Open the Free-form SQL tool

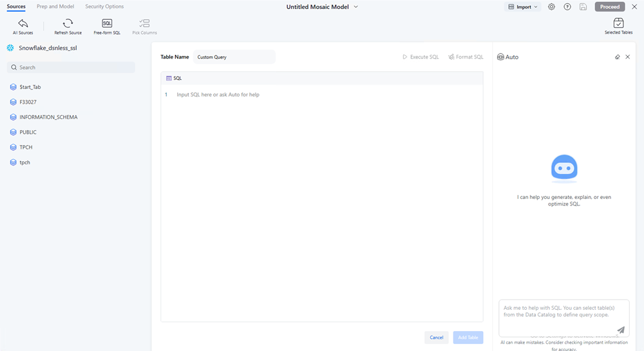[107, 23]
